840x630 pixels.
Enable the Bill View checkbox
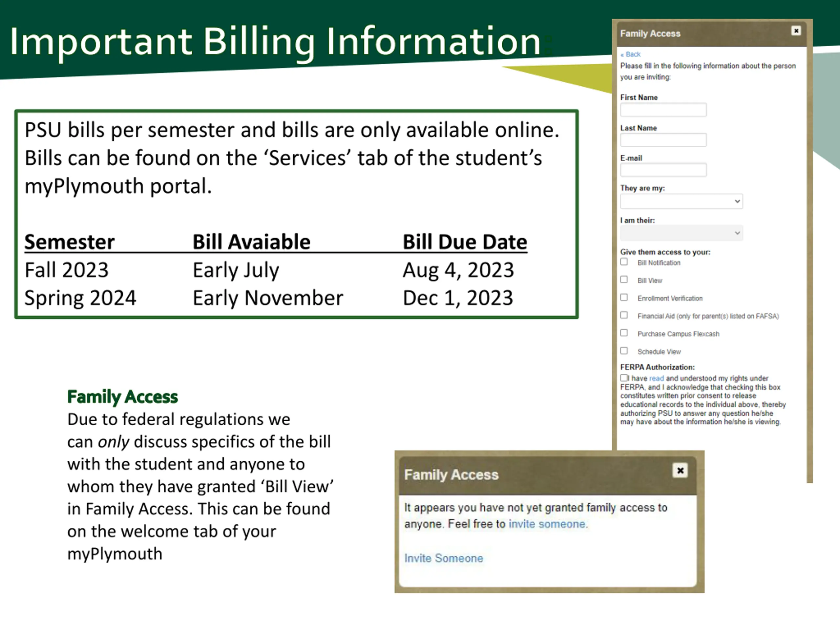[x=624, y=280]
